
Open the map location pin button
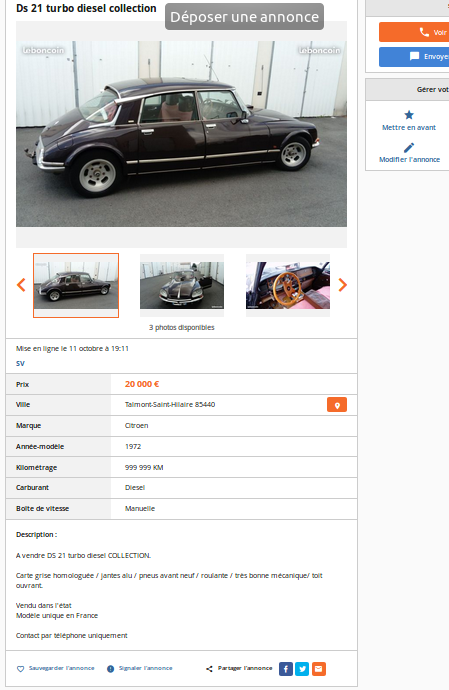click(337, 405)
